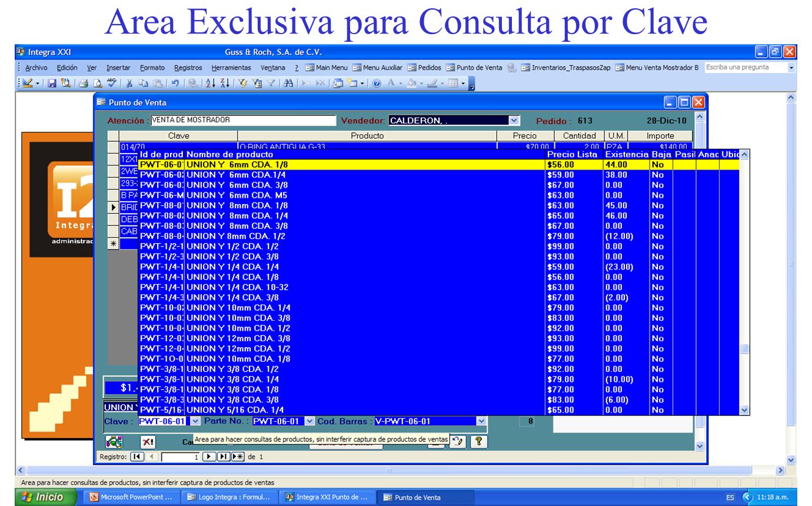
Task: Open Print Preview from the toolbar
Action: pos(98,84)
